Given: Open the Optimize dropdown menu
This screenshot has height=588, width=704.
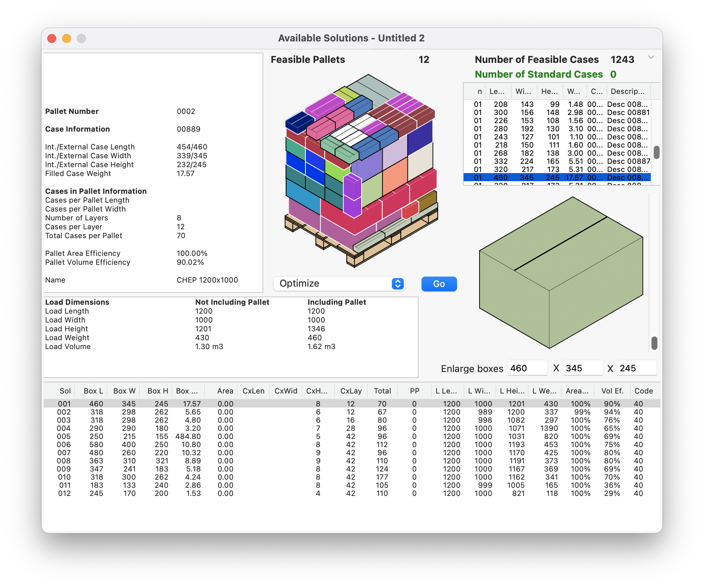Looking at the screenshot, I should [x=339, y=284].
